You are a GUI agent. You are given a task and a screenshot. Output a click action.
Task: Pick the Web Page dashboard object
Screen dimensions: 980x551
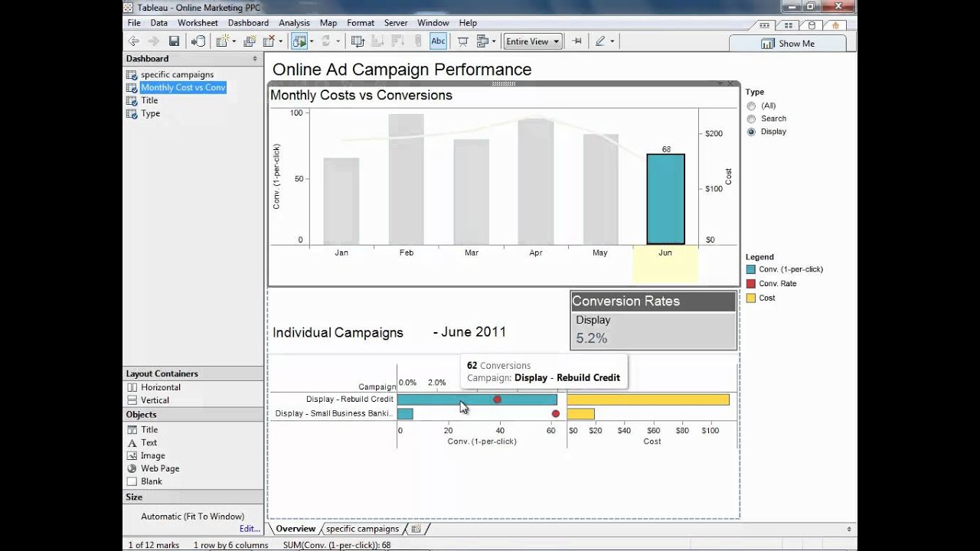[153, 468]
